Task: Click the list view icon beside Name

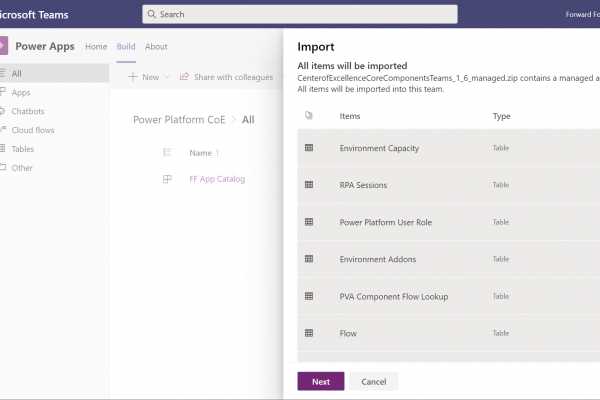Action: [167, 152]
